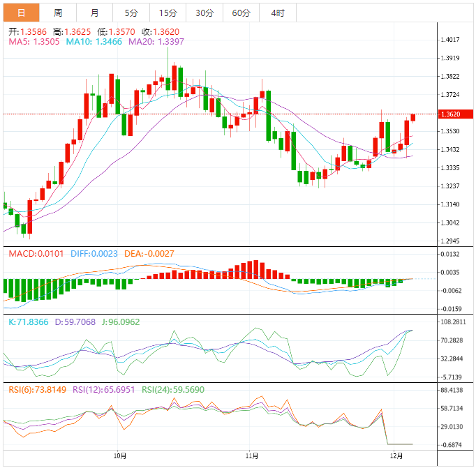Select the 日 daily chart tab

point(22,13)
